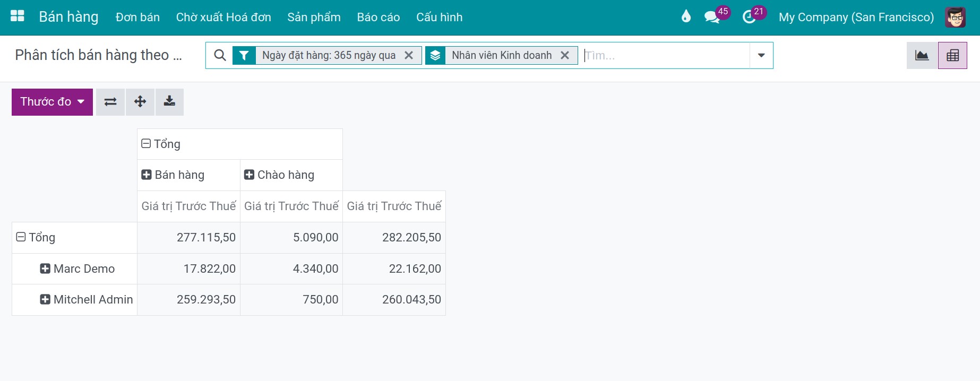
Task: Sort by Bán hàng Giá trị Trước Thuế
Action: [188, 206]
